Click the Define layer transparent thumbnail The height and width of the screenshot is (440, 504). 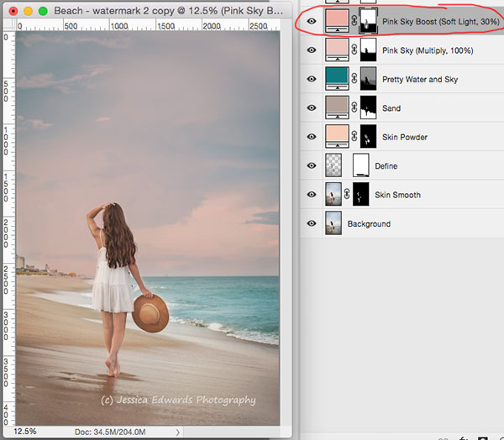tap(333, 165)
